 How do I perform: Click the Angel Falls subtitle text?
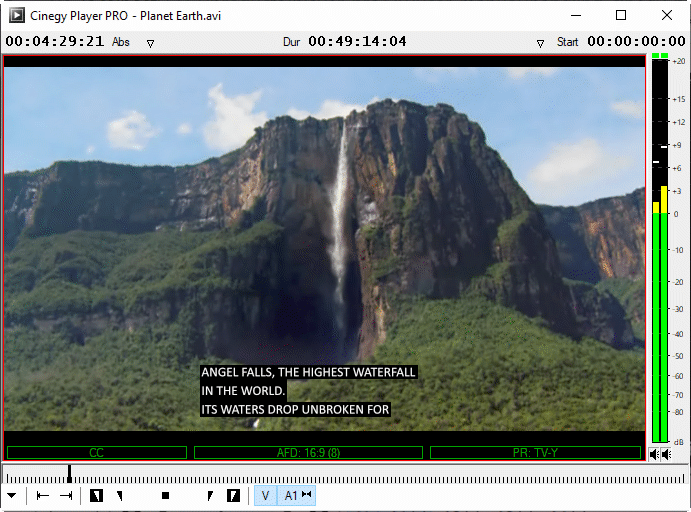(x=308, y=391)
